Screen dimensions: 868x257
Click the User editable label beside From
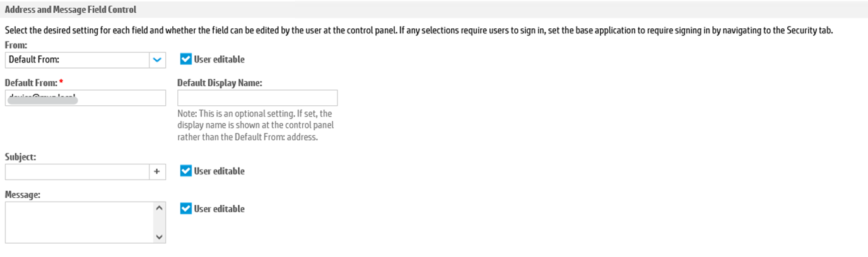pos(219,59)
